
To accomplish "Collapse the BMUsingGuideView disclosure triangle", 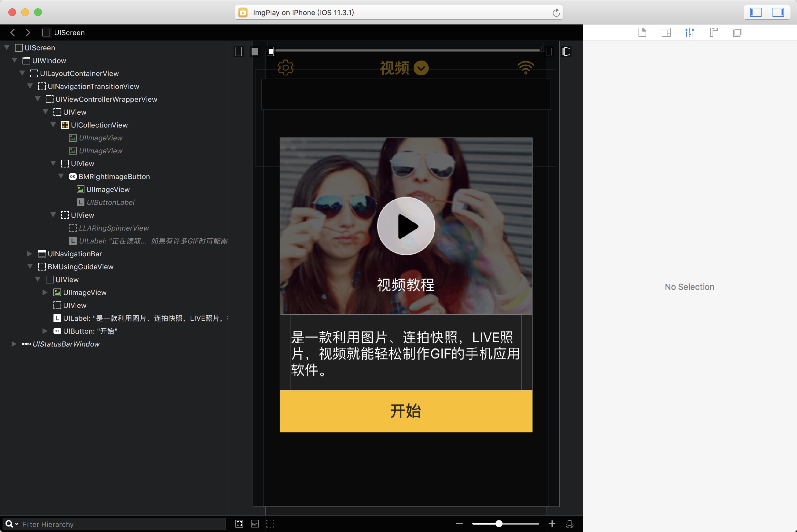I will [x=30, y=267].
